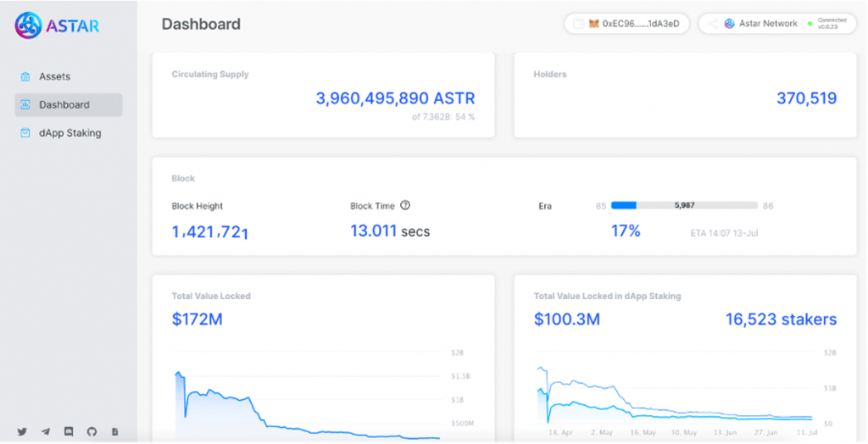Open the Astar Network selector

[767, 24]
